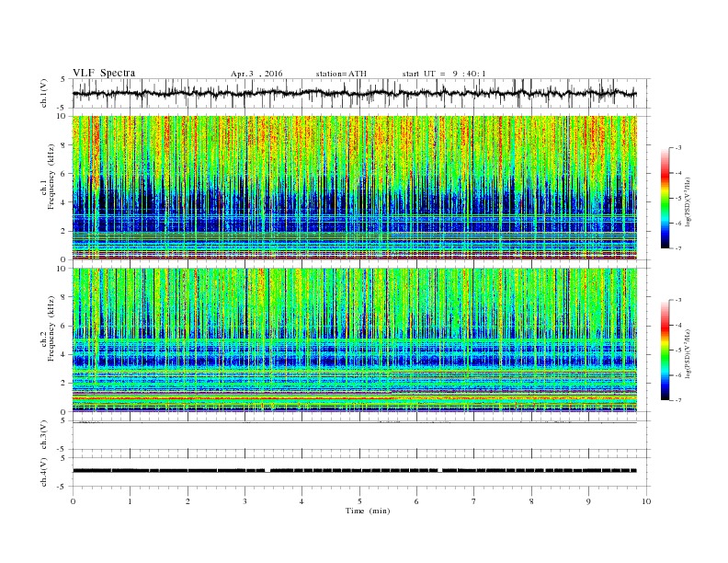The image size is (728, 563).
Task: Click the 'Apr.3 , 2016' date label
Action: [x=256, y=74]
